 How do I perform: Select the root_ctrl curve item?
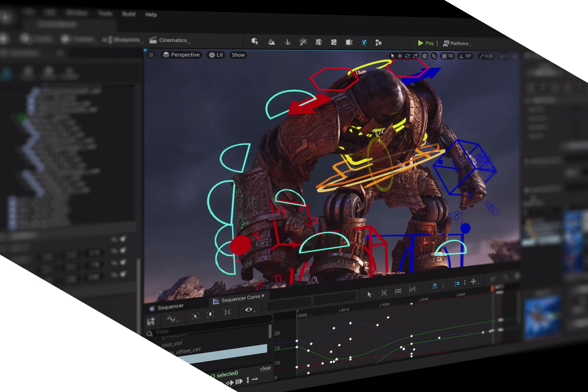point(172,344)
